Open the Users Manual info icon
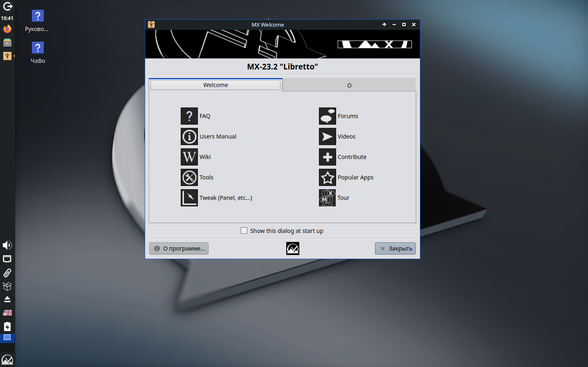 click(x=189, y=137)
